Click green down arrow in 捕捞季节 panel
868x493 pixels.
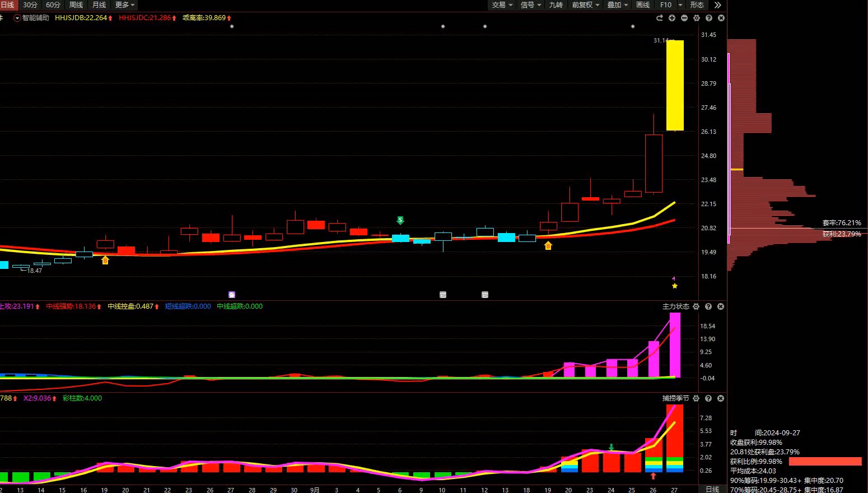(612, 447)
